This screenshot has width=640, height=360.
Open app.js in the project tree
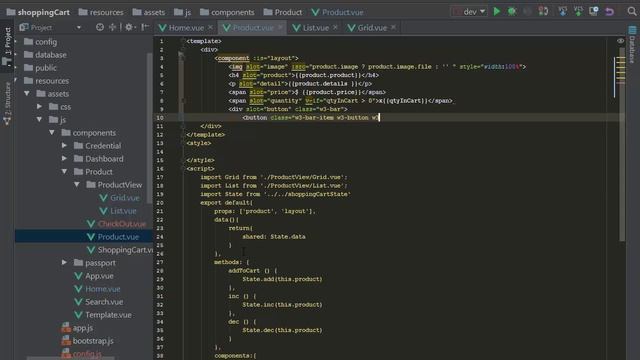(x=77, y=328)
